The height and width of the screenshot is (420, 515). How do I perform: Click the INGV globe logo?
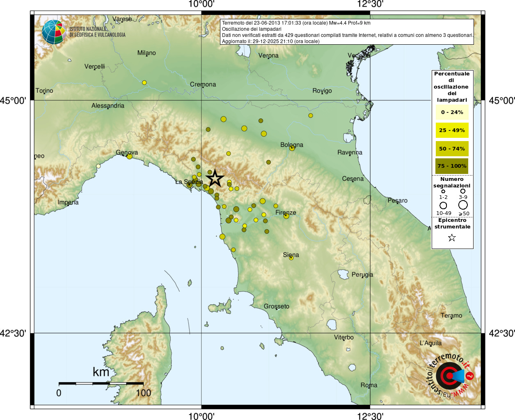point(54,32)
